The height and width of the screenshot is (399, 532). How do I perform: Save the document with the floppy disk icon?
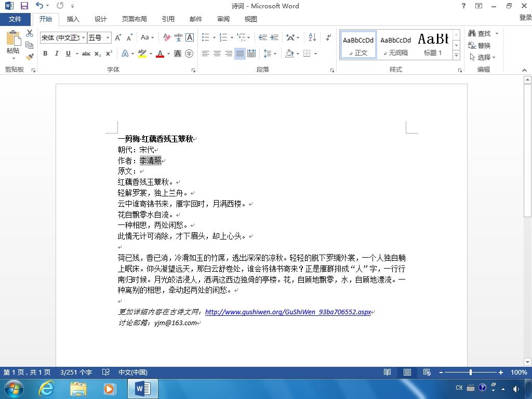pyautogui.click(x=24, y=5)
